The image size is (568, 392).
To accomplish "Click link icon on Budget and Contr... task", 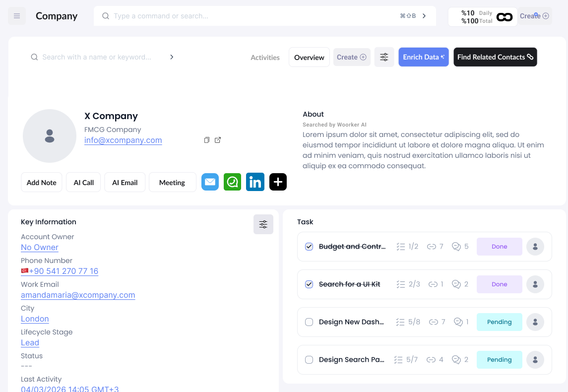I will coord(431,247).
